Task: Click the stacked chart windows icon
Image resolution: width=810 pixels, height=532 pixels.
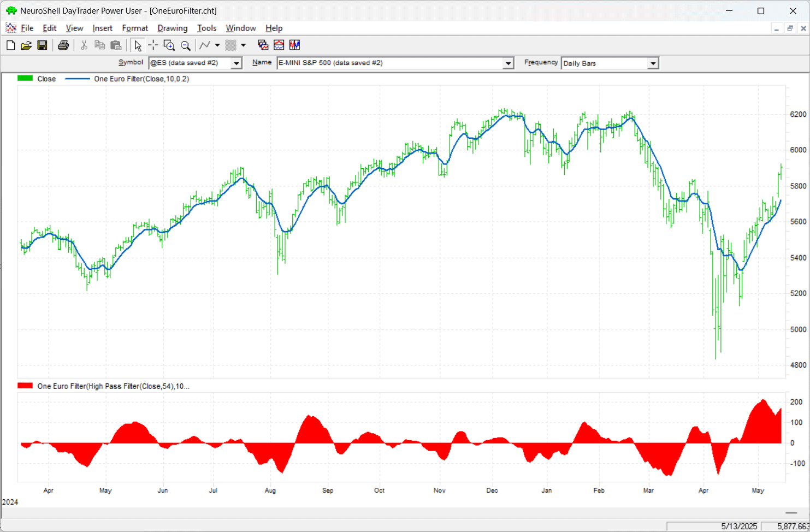Action: [x=263, y=45]
